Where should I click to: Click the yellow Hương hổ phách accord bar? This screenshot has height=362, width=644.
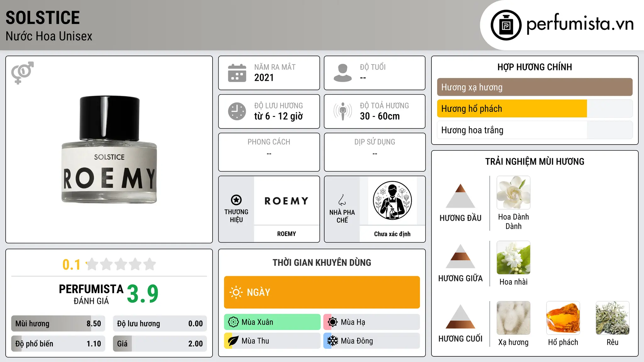tap(535, 108)
